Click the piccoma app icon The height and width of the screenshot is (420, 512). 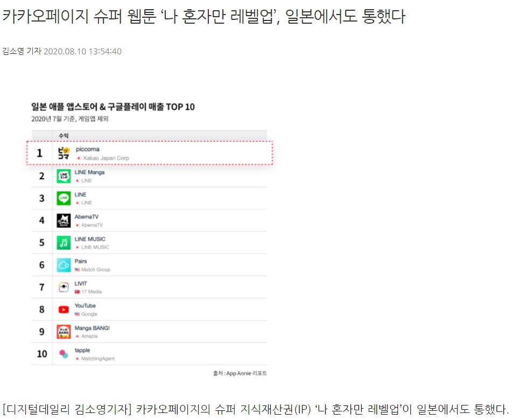pos(64,153)
